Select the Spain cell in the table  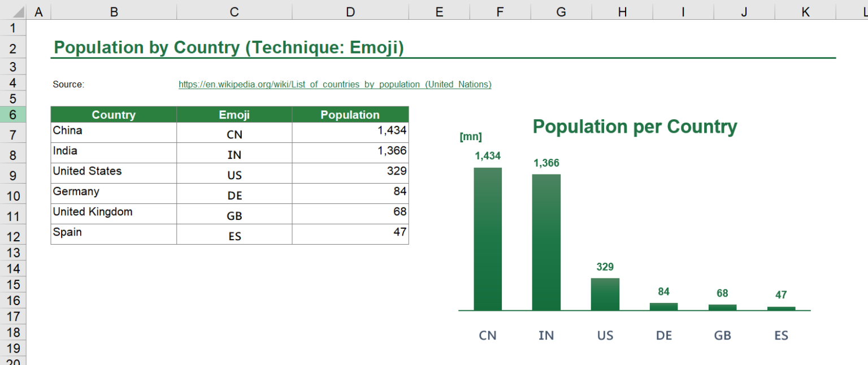(113, 233)
